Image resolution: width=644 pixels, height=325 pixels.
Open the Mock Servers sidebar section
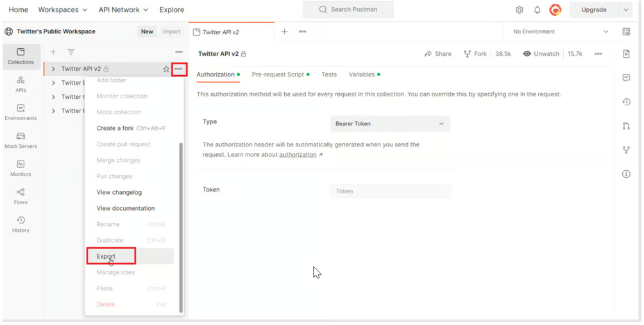click(21, 140)
